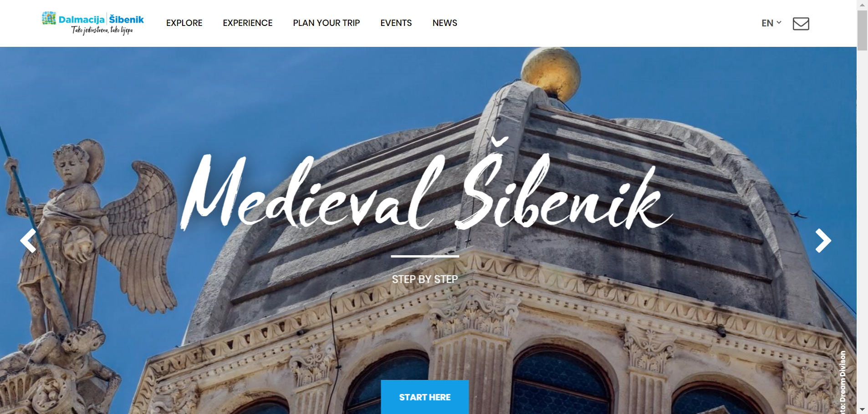The image size is (868, 414).
Task: Click the START HERE button
Action: [x=425, y=397]
